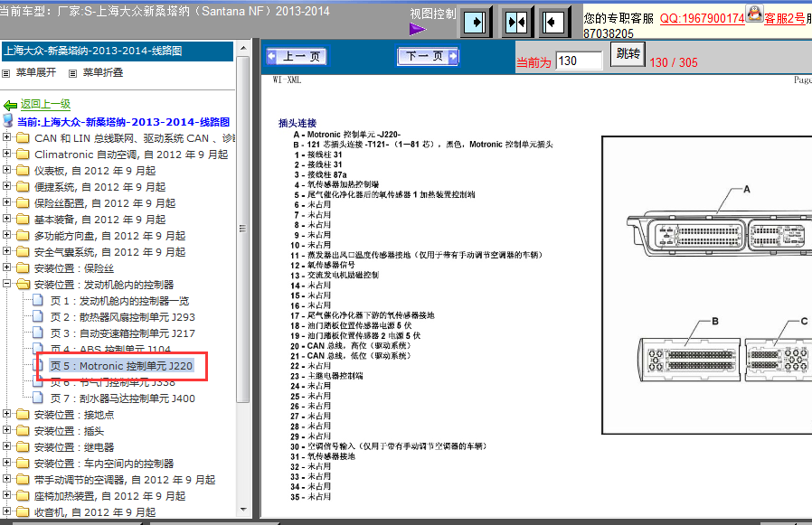The image size is (812, 525).
Task: Click the 跳转 jump button
Action: tap(628, 54)
